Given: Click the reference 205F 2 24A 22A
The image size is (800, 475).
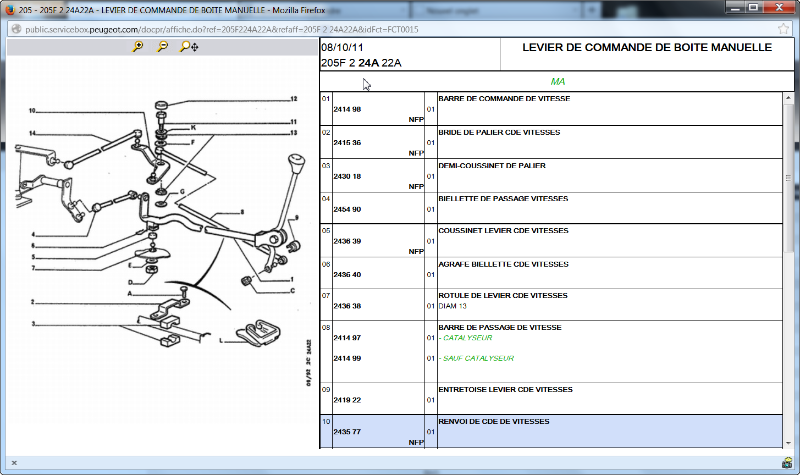Looking at the screenshot, I should tap(361, 63).
